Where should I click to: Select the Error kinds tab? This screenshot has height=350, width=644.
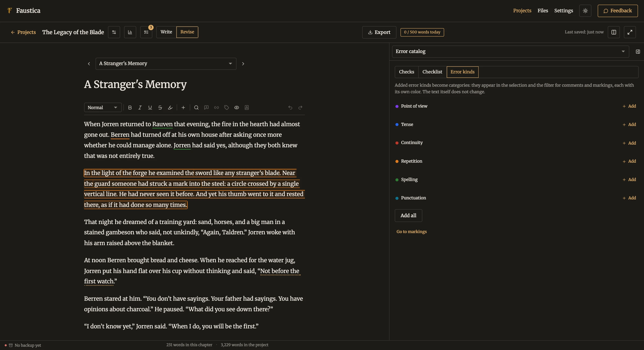(x=462, y=72)
